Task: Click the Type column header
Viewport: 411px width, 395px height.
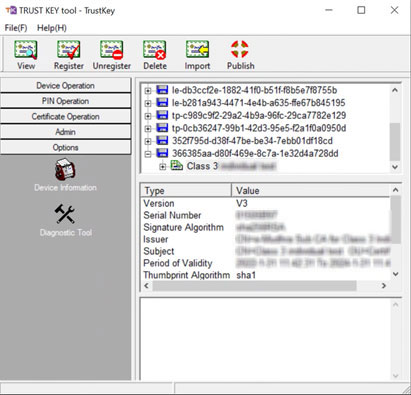Action: 186,190
